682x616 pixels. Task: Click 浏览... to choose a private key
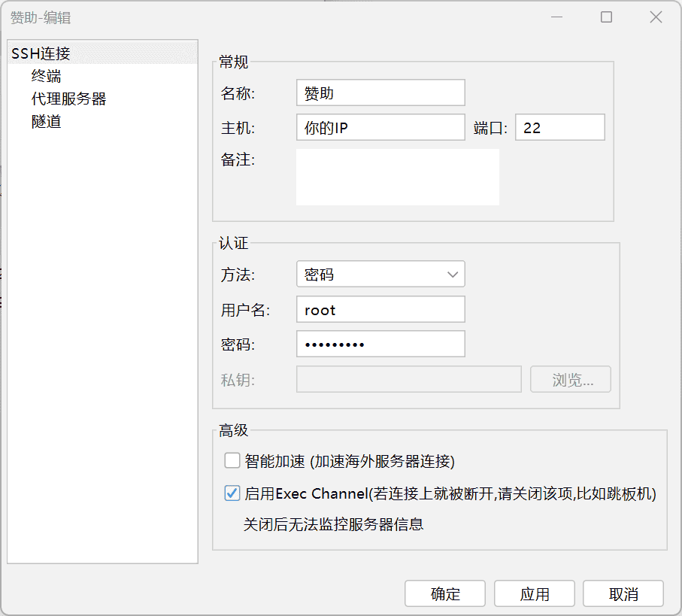tap(570, 379)
